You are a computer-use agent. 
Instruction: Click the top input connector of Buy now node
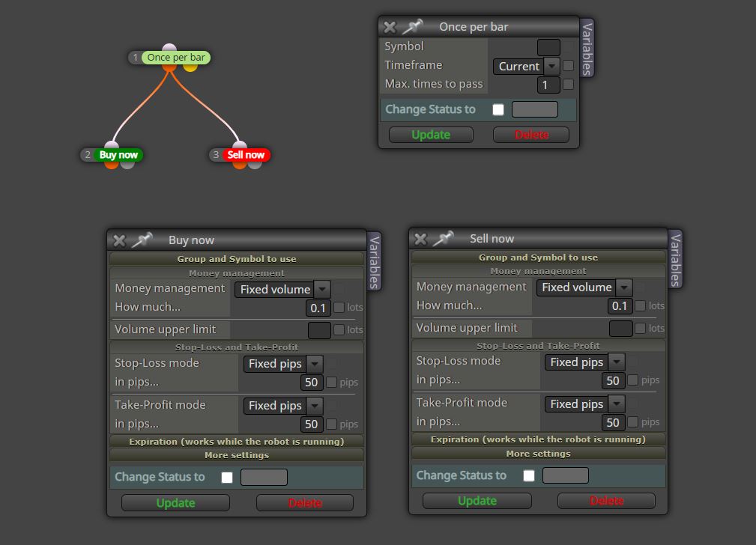(112, 144)
